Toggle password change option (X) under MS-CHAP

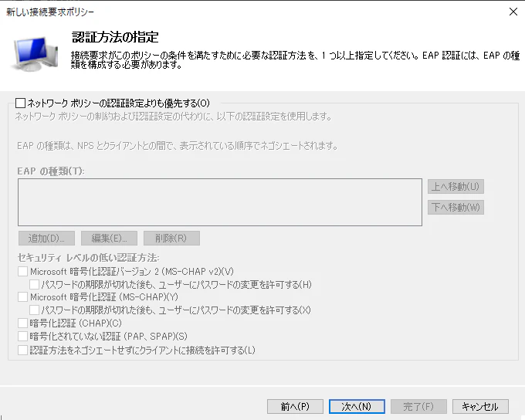point(35,310)
